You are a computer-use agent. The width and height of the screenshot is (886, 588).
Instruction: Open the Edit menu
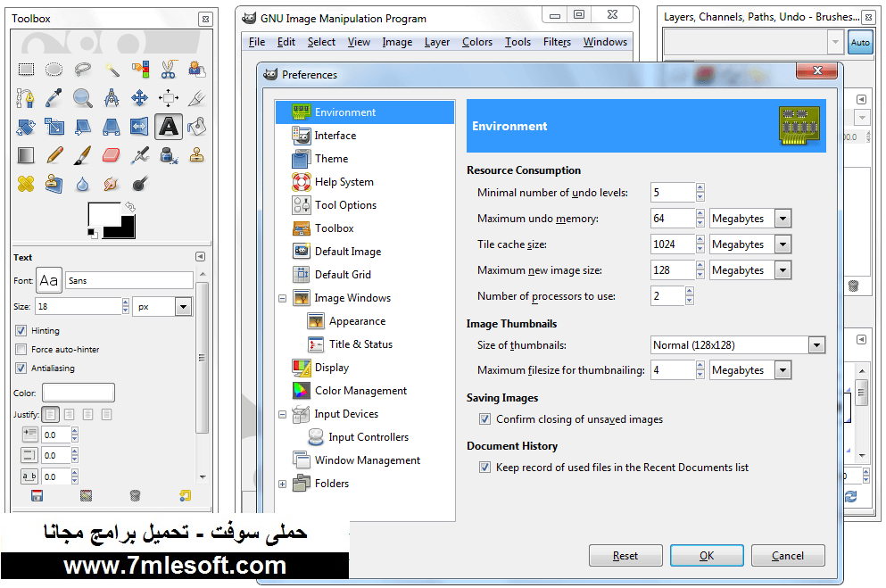pos(286,42)
